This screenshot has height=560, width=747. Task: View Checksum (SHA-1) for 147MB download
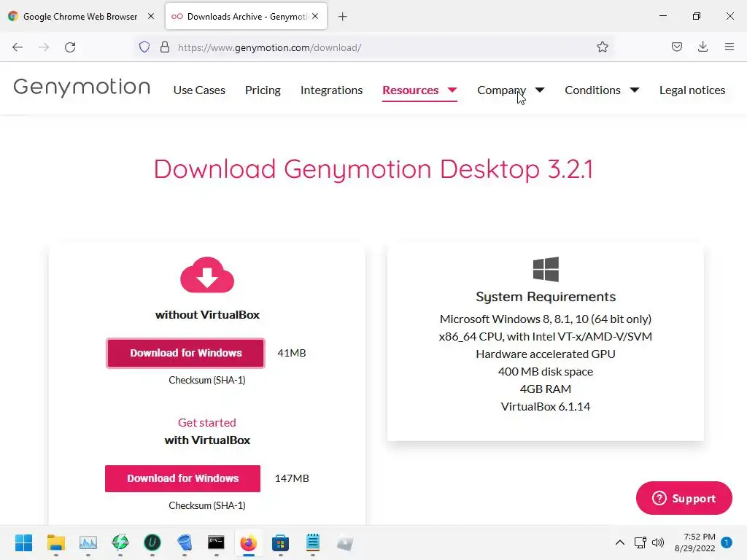(206, 505)
